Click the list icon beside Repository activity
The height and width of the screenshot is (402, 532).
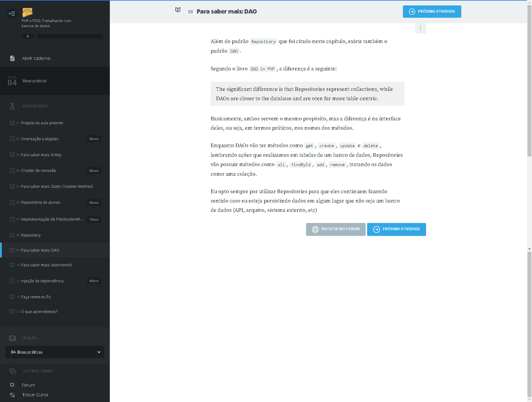click(12, 235)
